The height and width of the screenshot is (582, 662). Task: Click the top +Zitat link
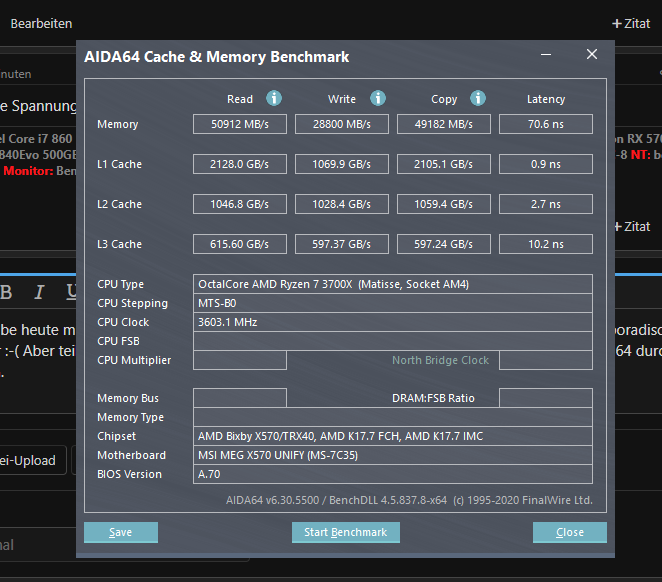(x=631, y=24)
